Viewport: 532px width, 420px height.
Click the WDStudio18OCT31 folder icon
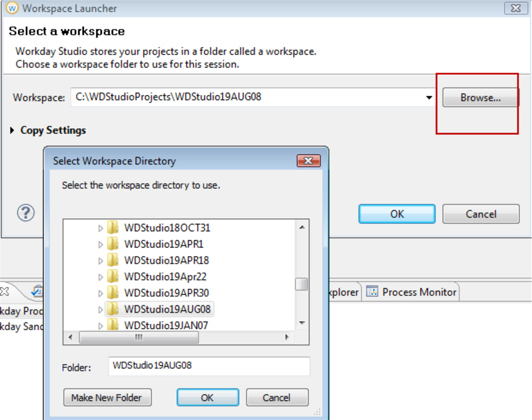pyautogui.click(x=113, y=228)
